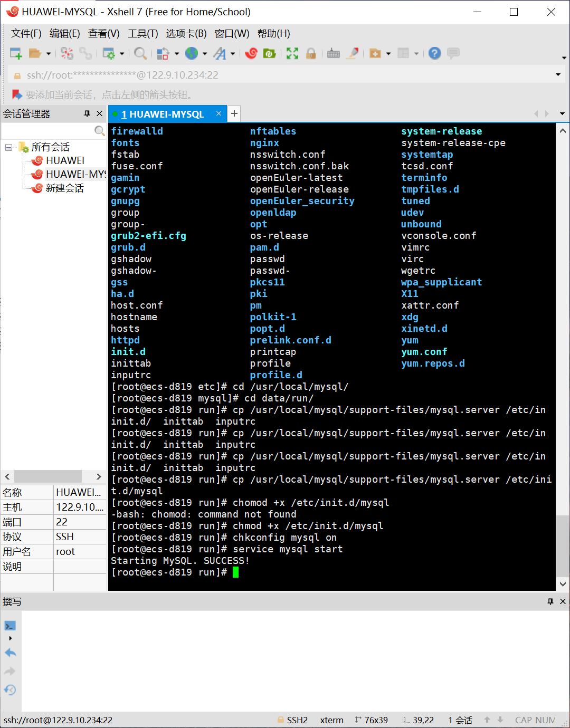Click the terminal scroll-up arrow
This screenshot has width=570, height=728.
point(563,130)
